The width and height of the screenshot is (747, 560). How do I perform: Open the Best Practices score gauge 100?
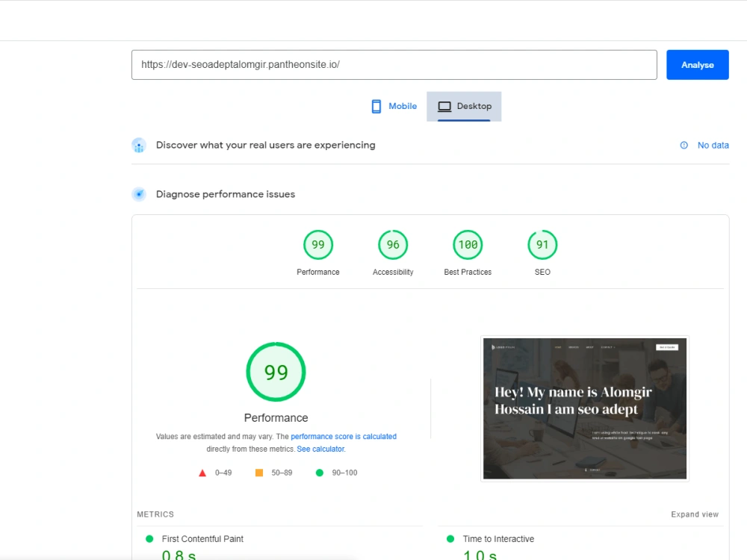468,245
